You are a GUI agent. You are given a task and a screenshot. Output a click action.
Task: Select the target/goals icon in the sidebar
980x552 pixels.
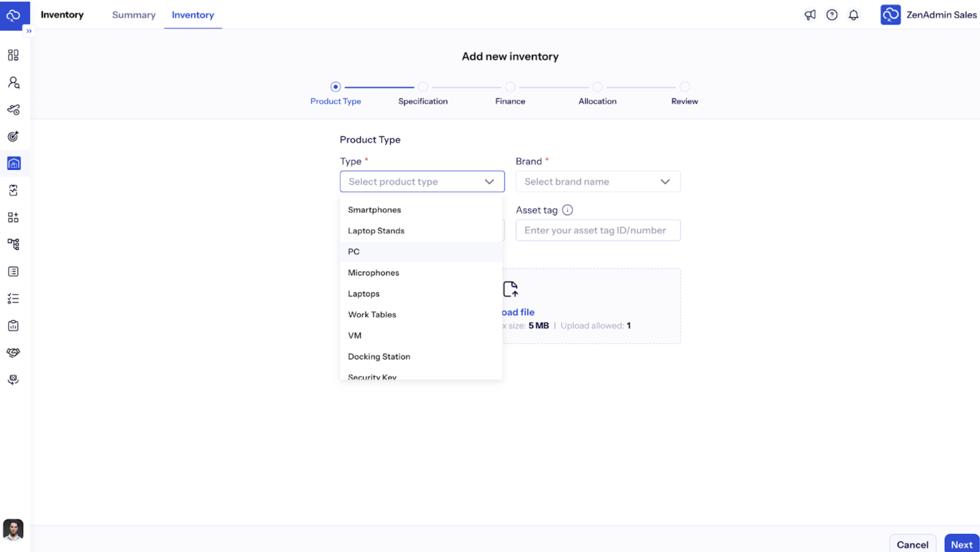coord(13,136)
